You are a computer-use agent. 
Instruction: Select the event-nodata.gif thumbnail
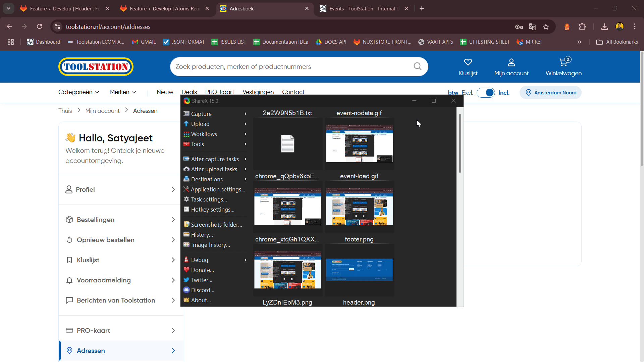(359, 143)
